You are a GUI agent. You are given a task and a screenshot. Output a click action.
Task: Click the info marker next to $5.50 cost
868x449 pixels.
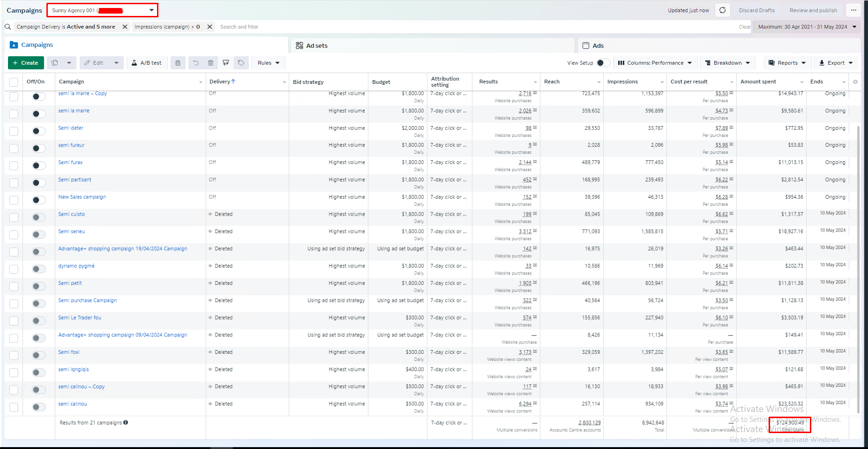tap(731, 93)
